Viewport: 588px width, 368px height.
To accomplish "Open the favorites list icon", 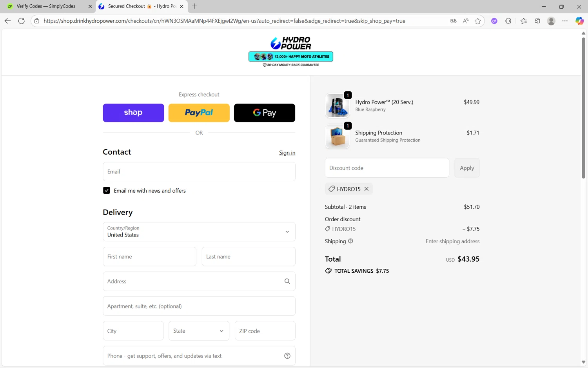I will coord(524,21).
